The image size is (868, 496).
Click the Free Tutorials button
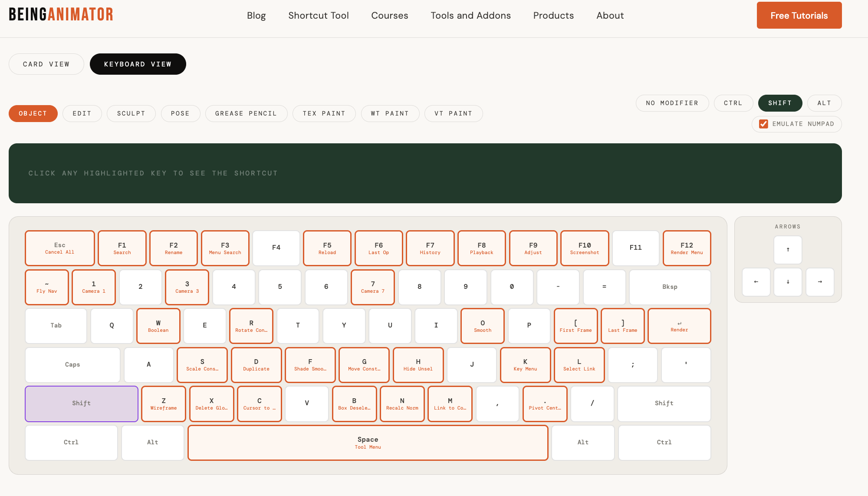[x=799, y=15]
